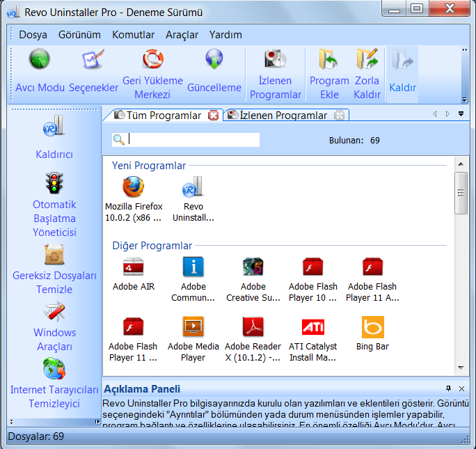Open Seçenekler options from toolbar
This screenshot has width=476, height=449.
[93, 71]
